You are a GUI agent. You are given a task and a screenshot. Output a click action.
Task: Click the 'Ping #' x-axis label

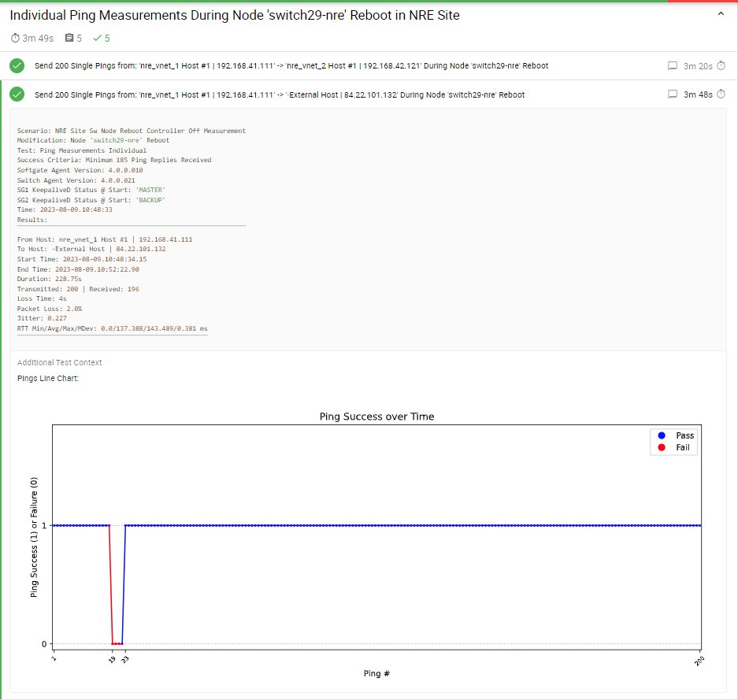tap(376, 674)
